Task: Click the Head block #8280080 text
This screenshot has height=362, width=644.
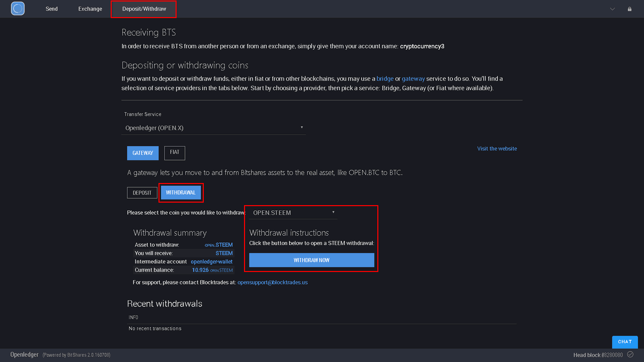Action: point(598,355)
